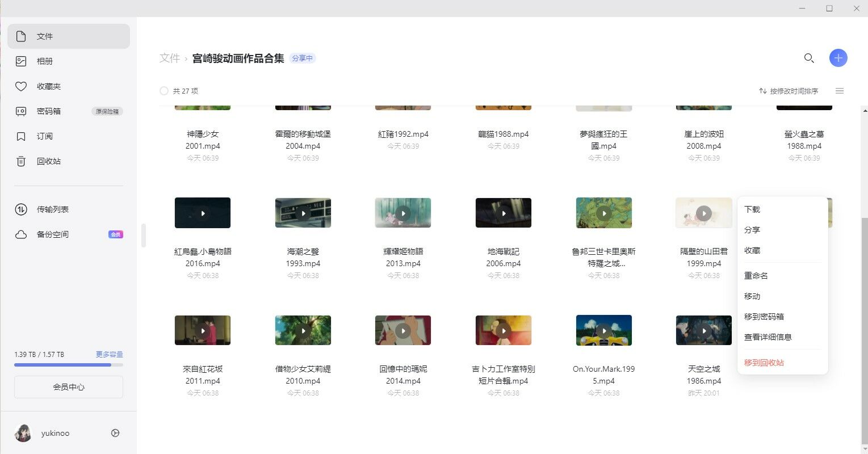Screen dimensions: 868x454
Task: Select 重命名 in the context menu
Action: (x=756, y=276)
